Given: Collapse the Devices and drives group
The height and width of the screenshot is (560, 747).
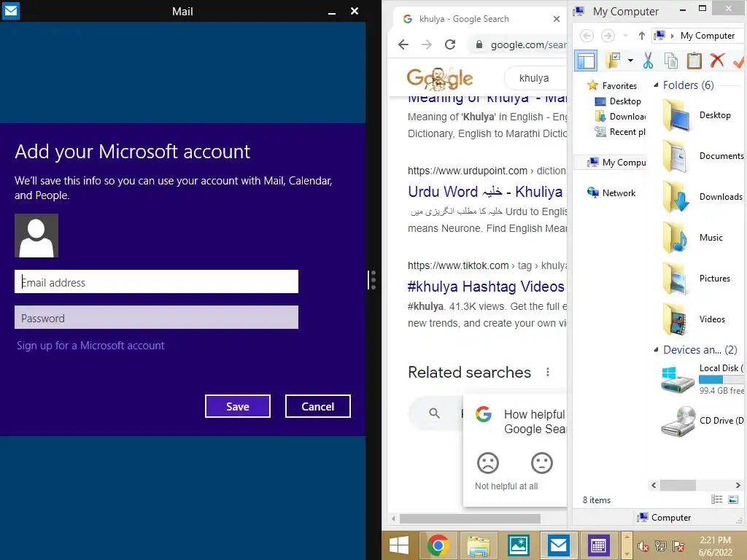Looking at the screenshot, I should (656, 349).
